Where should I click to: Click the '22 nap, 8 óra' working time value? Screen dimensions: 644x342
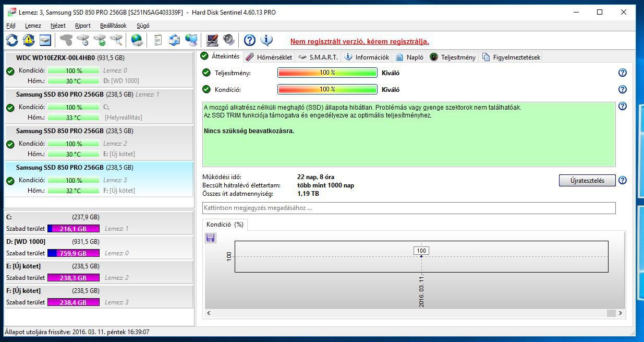click(316, 177)
